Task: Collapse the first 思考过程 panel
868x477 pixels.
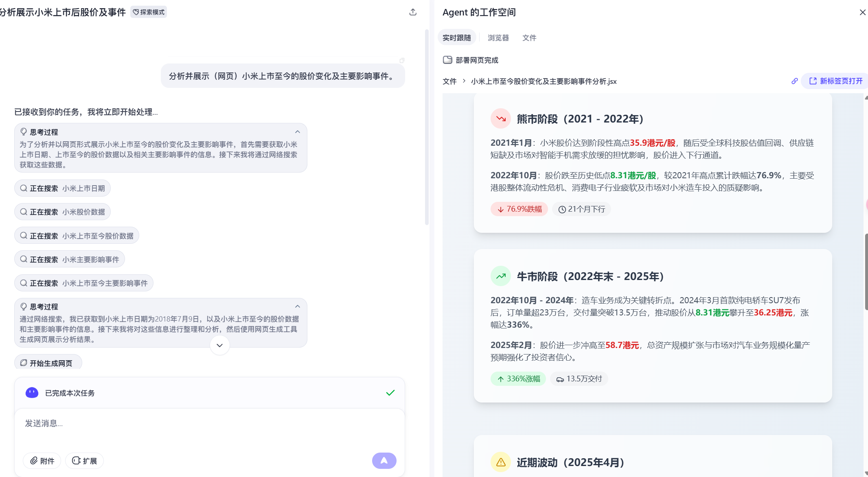Action: point(298,132)
